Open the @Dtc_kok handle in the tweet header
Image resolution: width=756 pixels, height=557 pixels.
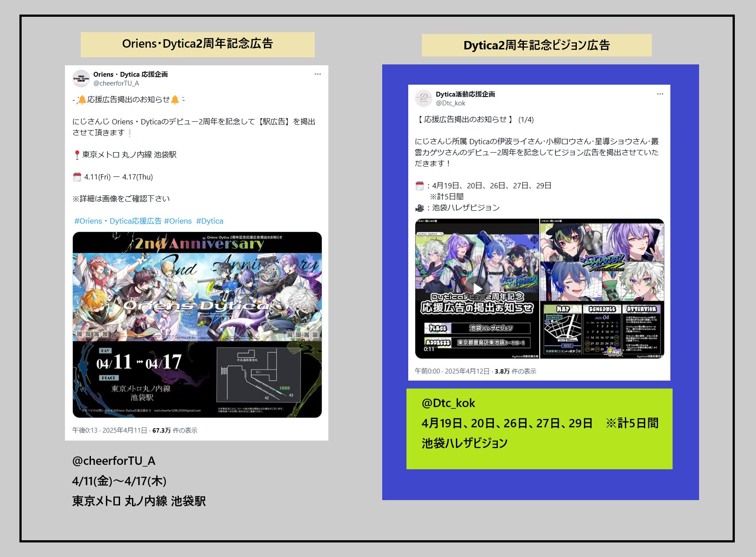coord(451,103)
